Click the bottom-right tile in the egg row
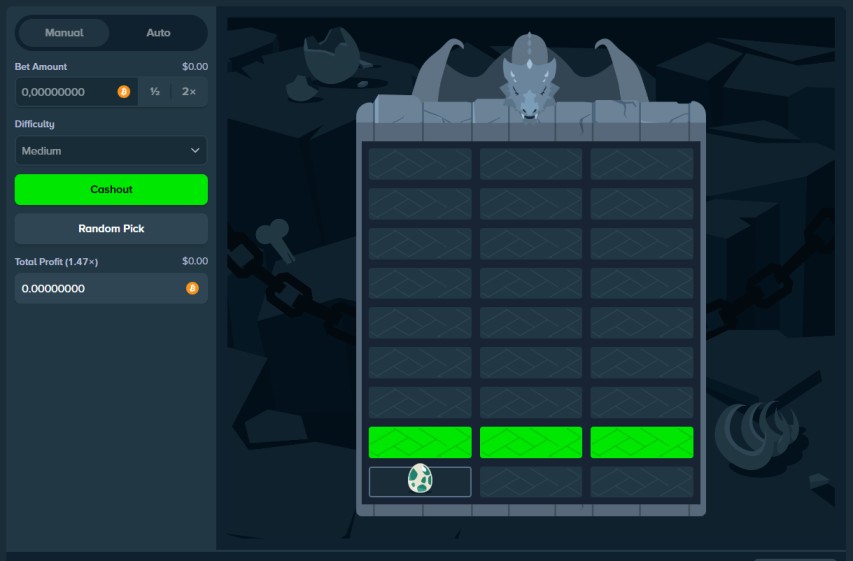The width and height of the screenshot is (853, 561). tap(642, 481)
